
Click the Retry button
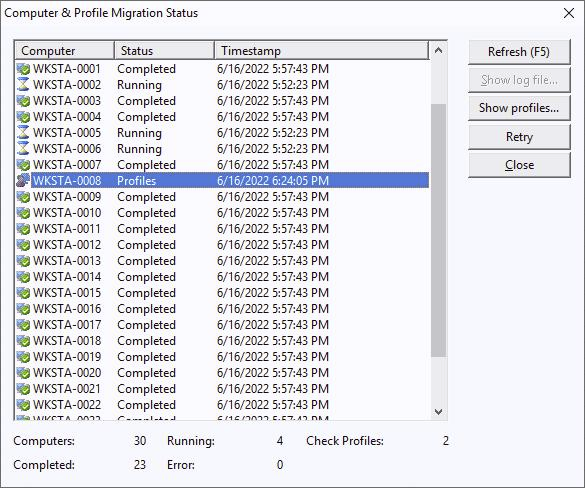(519, 137)
